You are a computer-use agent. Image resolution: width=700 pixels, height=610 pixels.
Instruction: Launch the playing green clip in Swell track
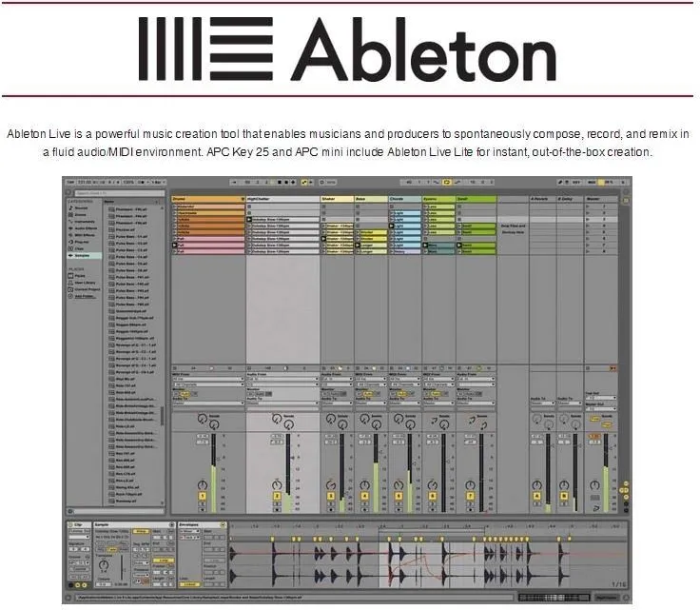coord(459,246)
